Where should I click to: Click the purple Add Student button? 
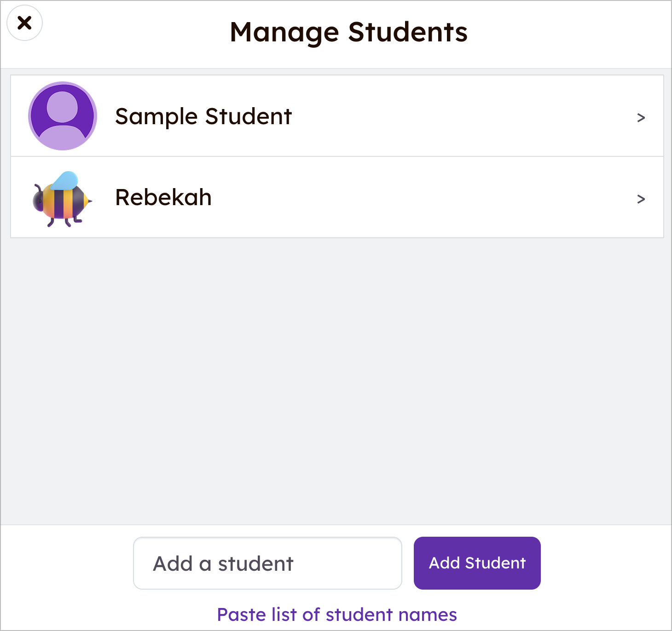coord(477,563)
